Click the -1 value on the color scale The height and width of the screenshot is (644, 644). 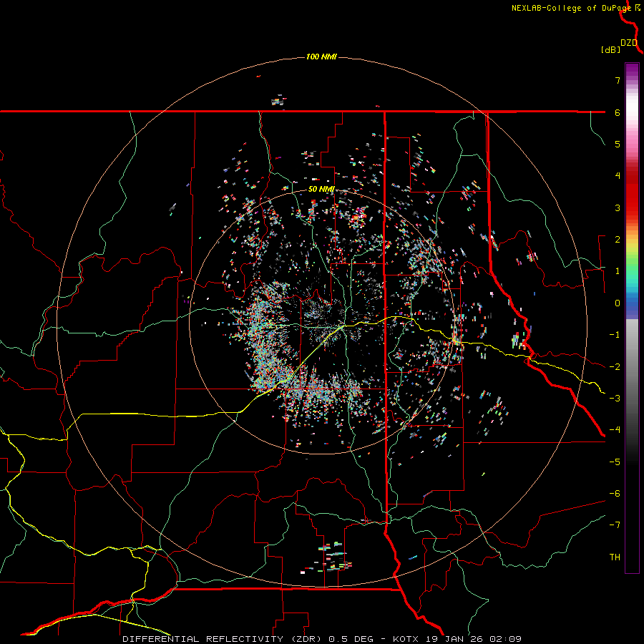tap(615, 335)
